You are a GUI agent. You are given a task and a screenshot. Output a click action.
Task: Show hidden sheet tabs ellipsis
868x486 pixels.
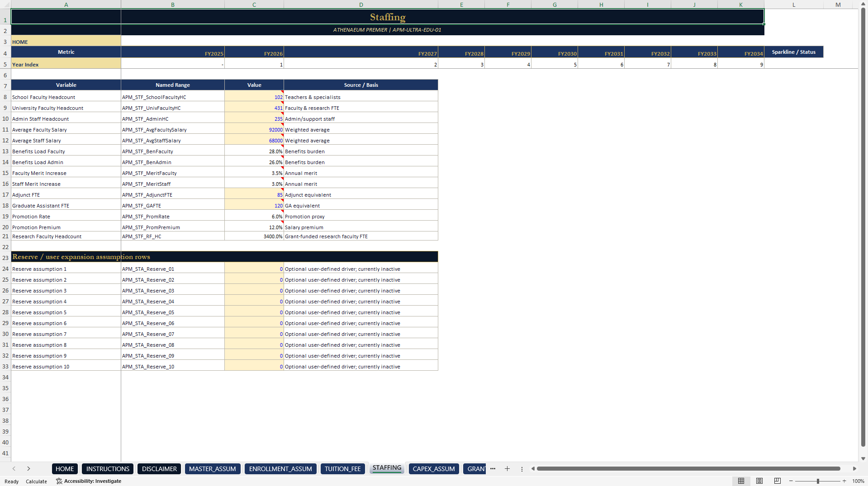(x=493, y=469)
